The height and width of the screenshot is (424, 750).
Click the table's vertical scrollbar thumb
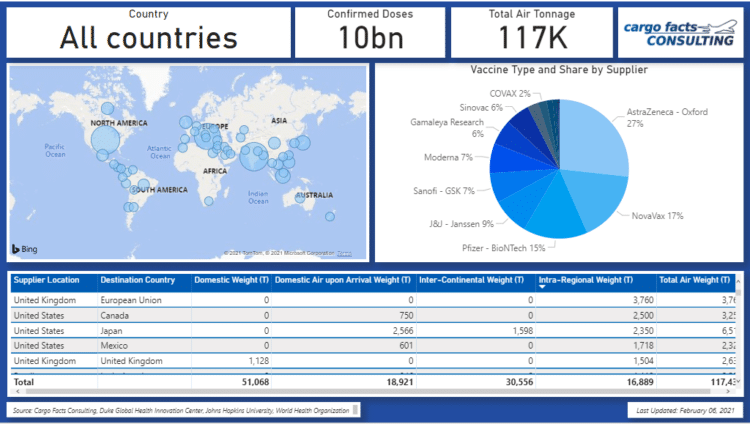[x=739, y=292]
